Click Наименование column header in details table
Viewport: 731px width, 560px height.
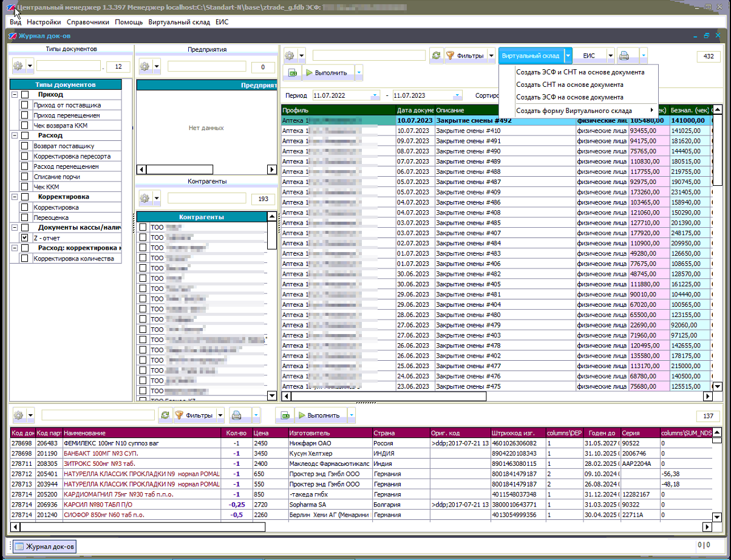[143, 433]
